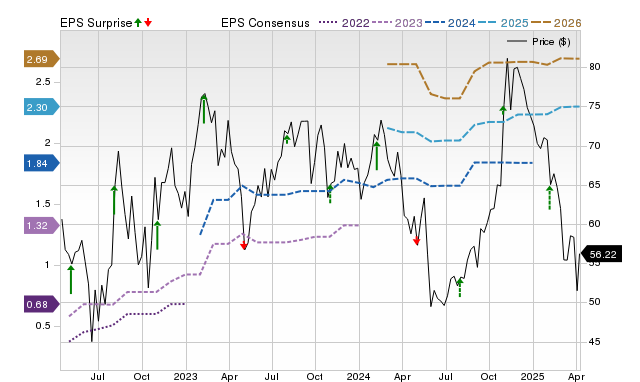Click the 70 label on the price axis
Viewport: 640px width, 382px height.
click(x=595, y=146)
